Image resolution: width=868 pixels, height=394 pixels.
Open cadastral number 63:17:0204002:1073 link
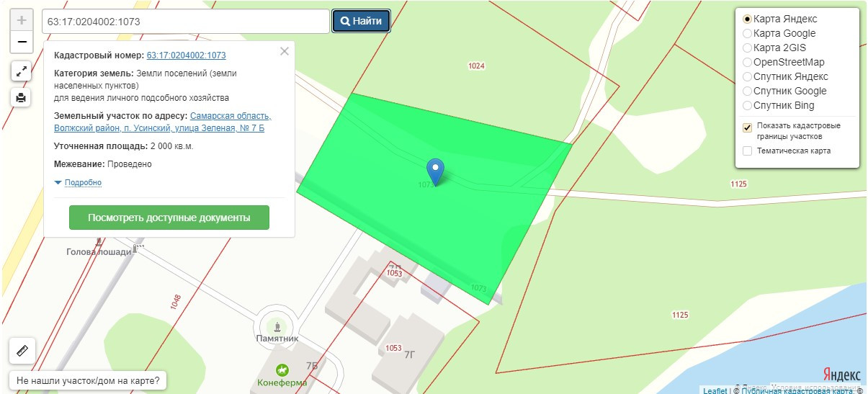187,55
